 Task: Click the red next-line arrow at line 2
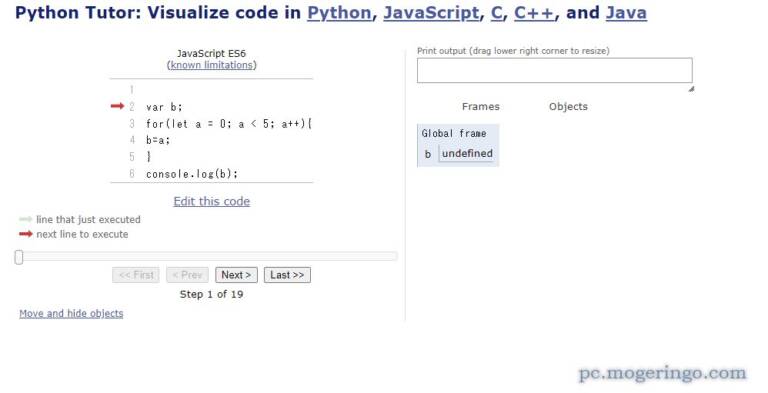118,106
